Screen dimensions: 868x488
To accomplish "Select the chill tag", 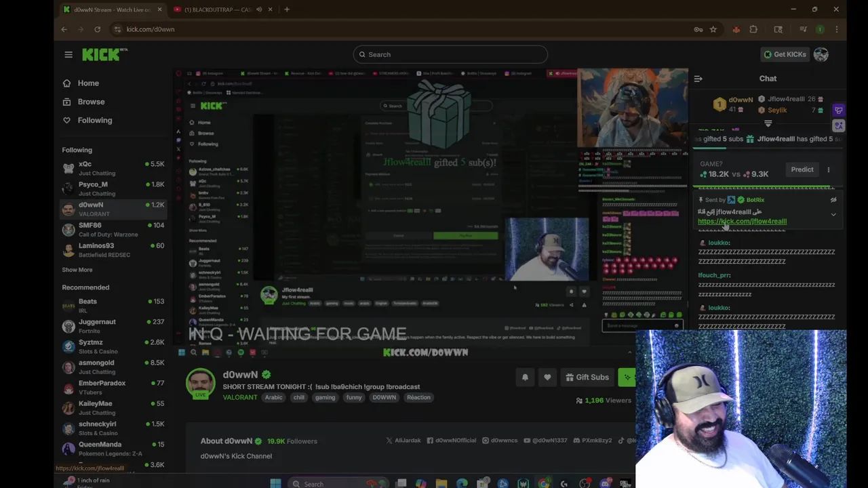I will pos(299,397).
